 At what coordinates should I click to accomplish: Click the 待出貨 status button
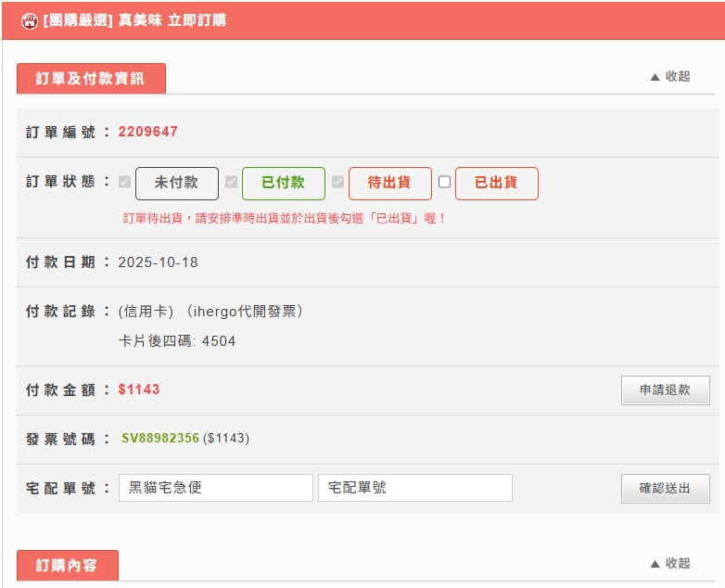(389, 184)
